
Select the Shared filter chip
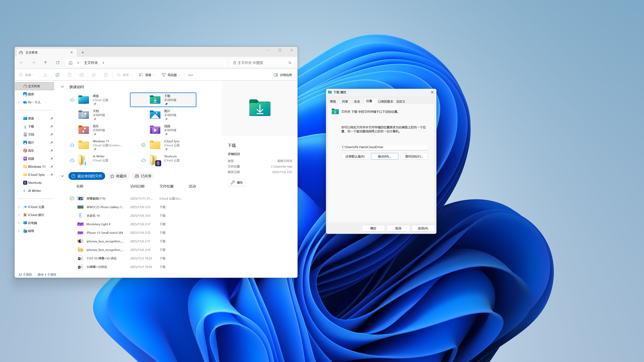click(143, 176)
